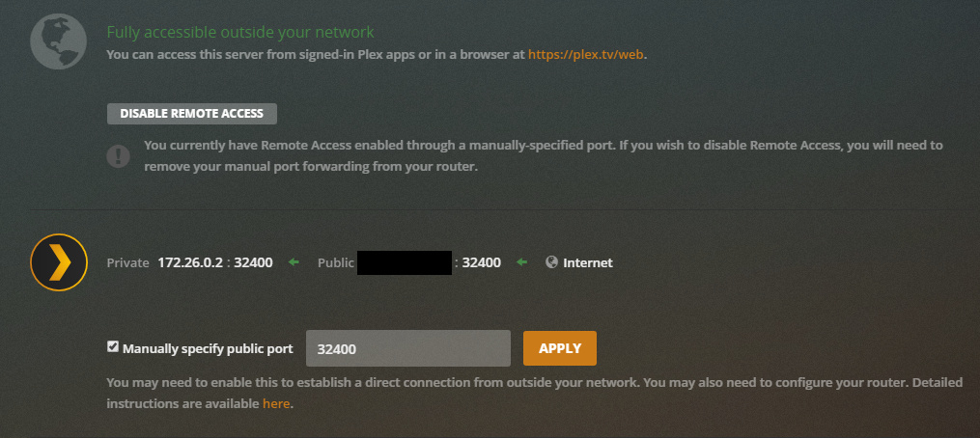The width and height of the screenshot is (980, 438).
Task: Toggle the Manually specify public port checkbox
Action: pos(114,347)
